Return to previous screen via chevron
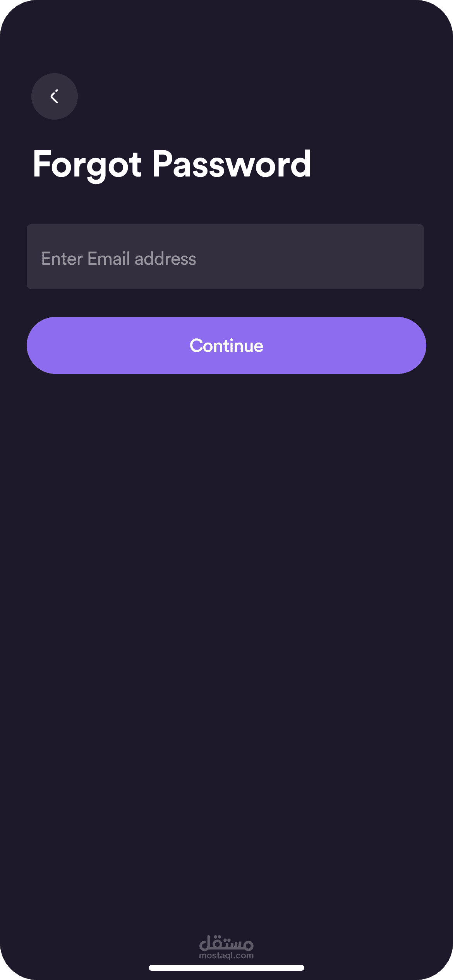Image resolution: width=453 pixels, height=980 pixels. 54,96
